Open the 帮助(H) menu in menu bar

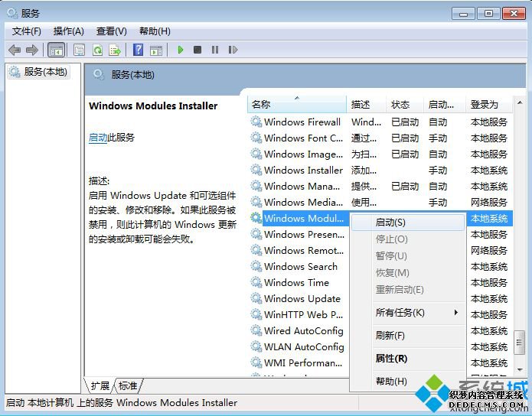(155, 31)
